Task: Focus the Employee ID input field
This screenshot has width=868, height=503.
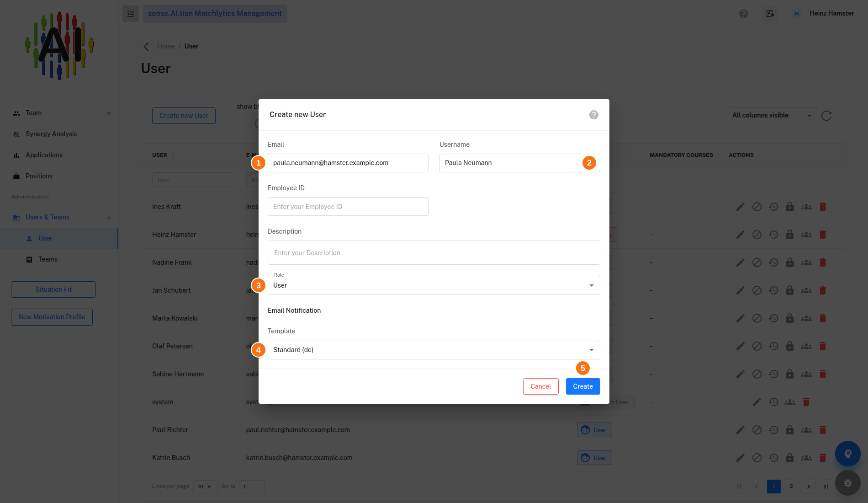Action: click(348, 207)
